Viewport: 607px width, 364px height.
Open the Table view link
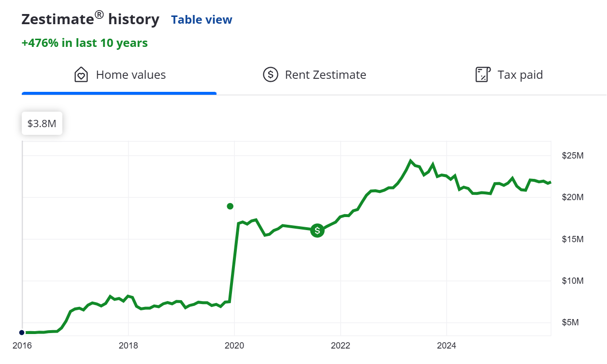[x=202, y=20]
